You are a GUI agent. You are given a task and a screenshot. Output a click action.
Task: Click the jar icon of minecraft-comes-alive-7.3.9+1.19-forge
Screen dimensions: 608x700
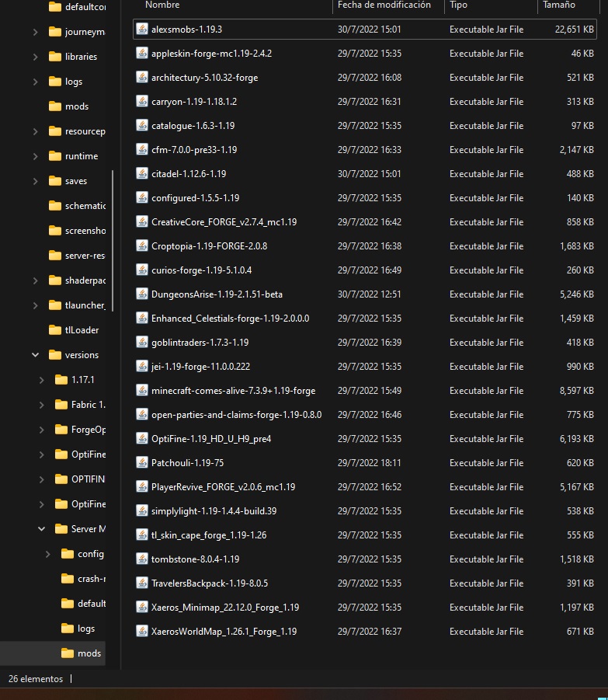(x=142, y=391)
